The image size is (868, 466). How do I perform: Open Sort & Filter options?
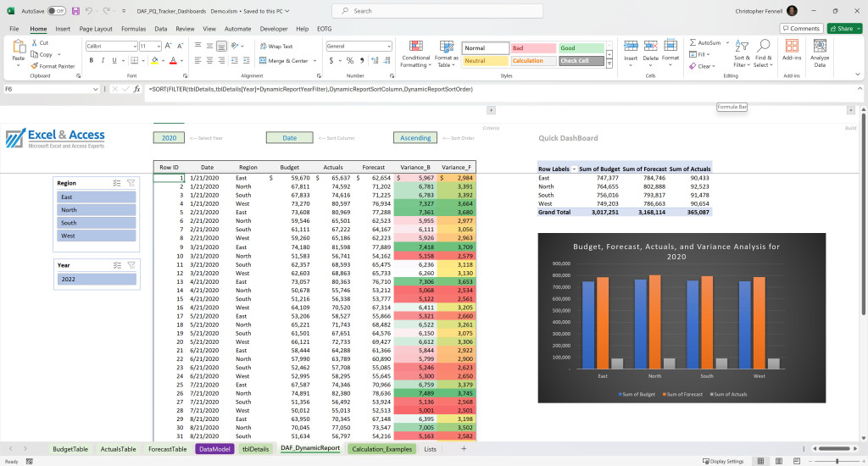[x=742, y=53]
